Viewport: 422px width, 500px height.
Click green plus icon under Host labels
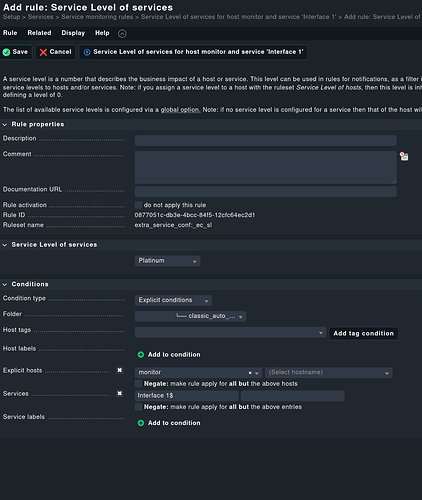coord(141,355)
